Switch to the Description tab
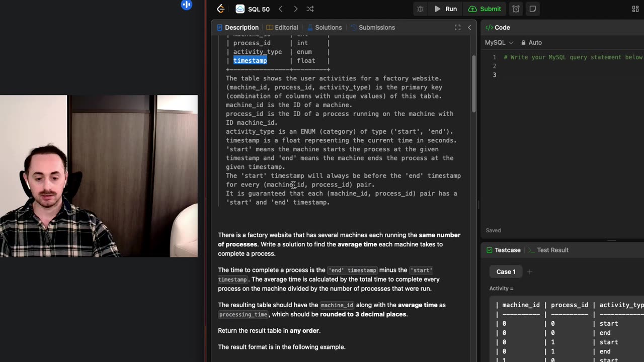This screenshot has height=362, width=644. (237, 28)
